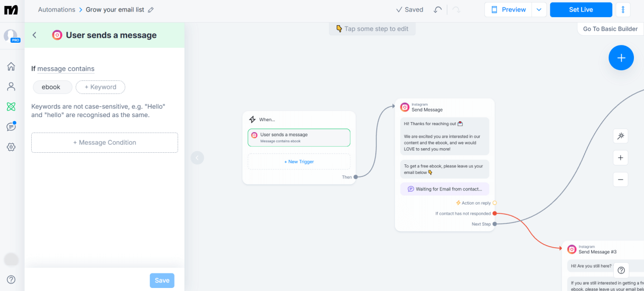Open the Settings gear in sidebar

[11, 146]
